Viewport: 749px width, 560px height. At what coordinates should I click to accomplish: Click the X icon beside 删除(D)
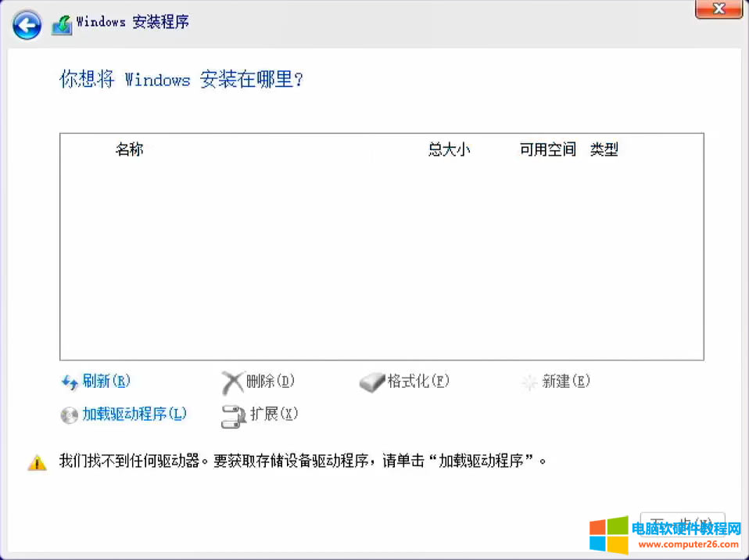pyautogui.click(x=233, y=382)
